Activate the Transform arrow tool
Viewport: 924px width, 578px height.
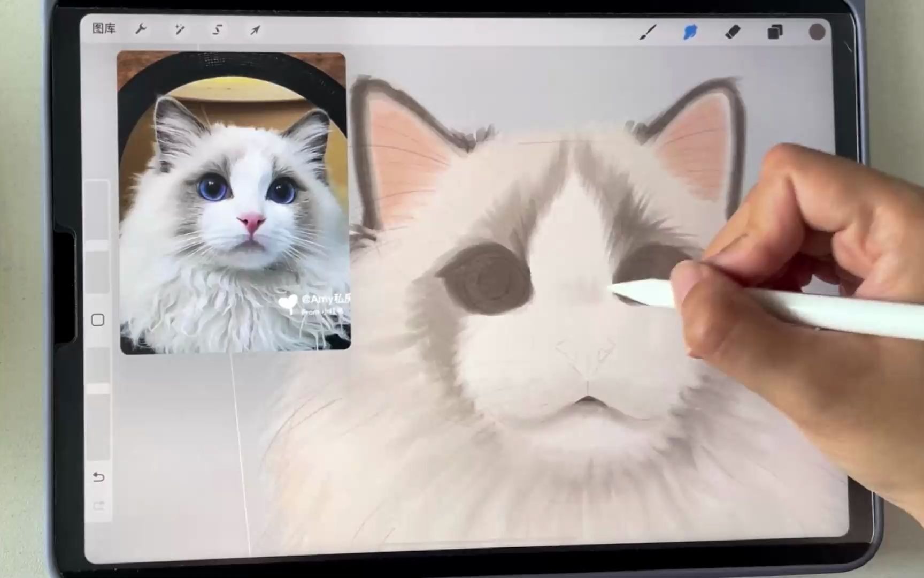(255, 30)
